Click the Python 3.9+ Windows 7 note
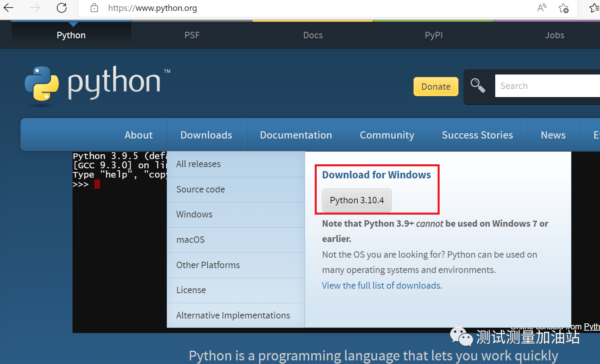The image size is (600, 364). click(x=435, y=231)
